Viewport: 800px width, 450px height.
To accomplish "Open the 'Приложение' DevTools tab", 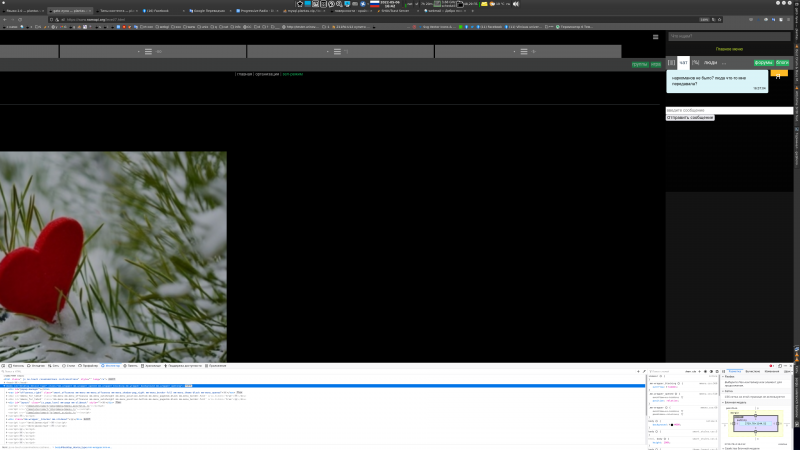I will point(215,366).
